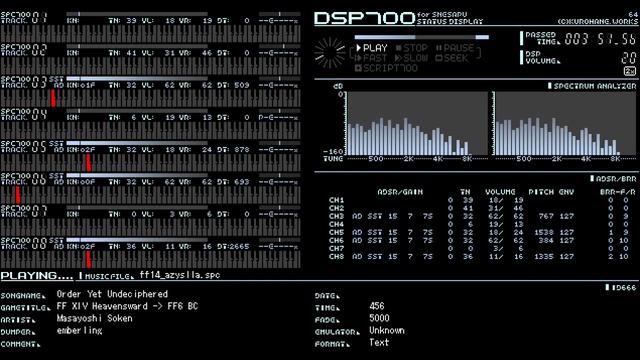Click the ADSR/GAIN column header
The height and width of the screenshot is (360, 640).
400,192
